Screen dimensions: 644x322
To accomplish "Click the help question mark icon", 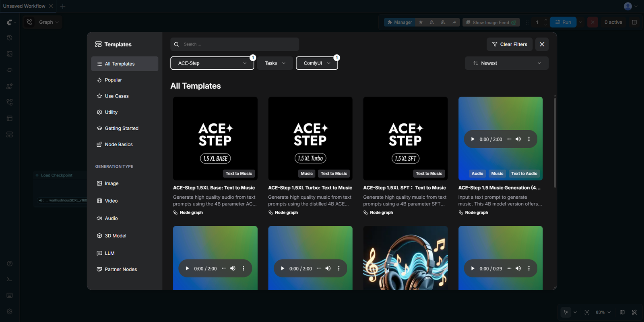I will [10, 264].
